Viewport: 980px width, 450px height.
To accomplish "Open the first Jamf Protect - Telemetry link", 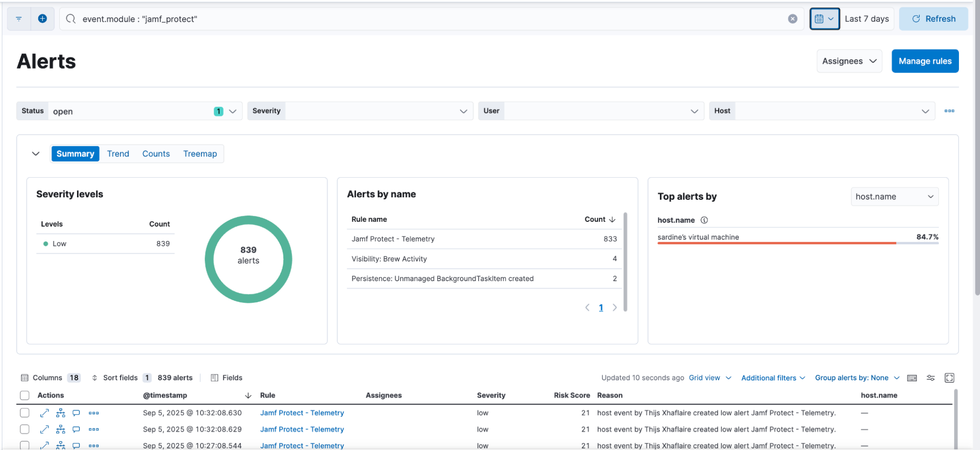I will tap(302, 413).
